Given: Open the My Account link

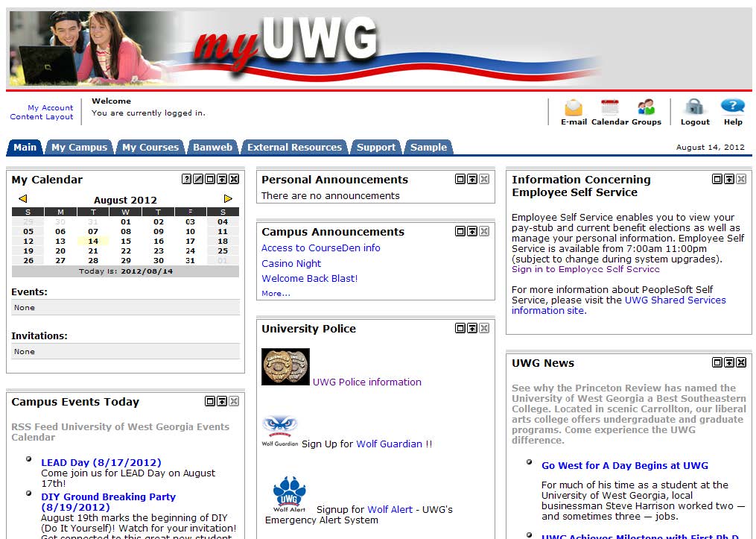Looking at the screenshot, I should 51,107.
